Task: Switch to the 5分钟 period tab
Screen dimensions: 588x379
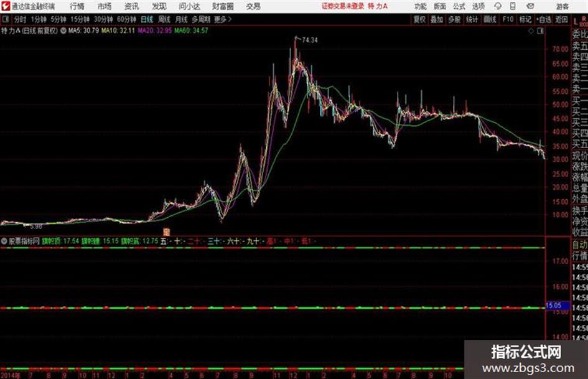Action: 58,19
